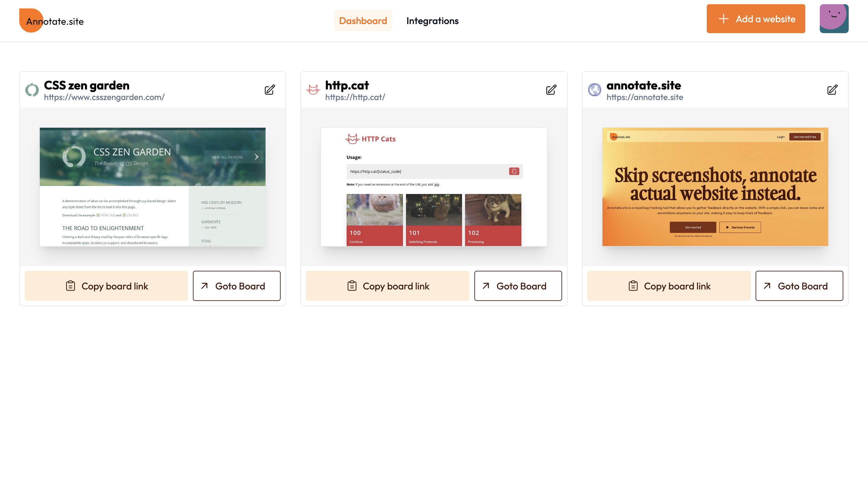Edit the annotate.site website entry
The image size is (868, 494).
[832, 89]
